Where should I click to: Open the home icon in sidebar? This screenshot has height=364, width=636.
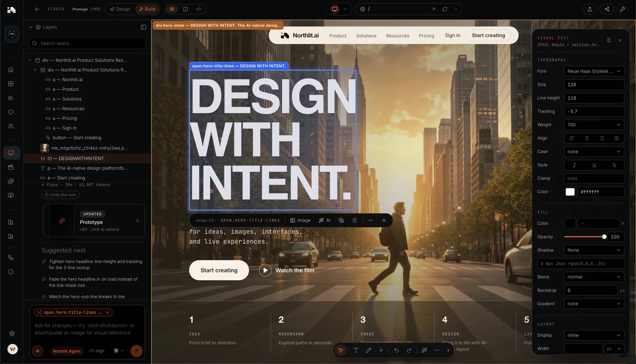pos(11,70)
